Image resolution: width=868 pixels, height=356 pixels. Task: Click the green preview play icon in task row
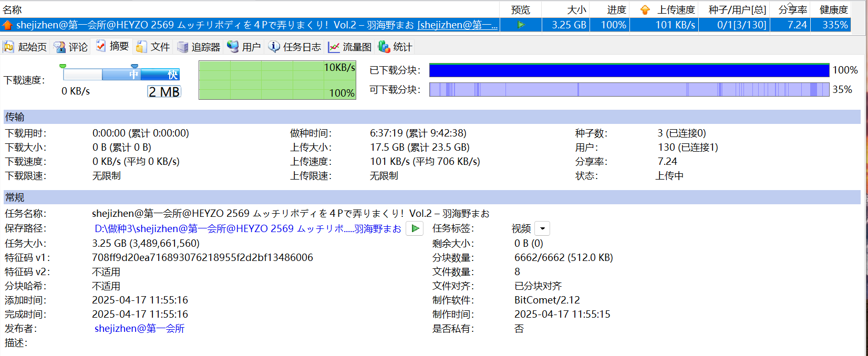pyautogui.click(x=521, y=25)
